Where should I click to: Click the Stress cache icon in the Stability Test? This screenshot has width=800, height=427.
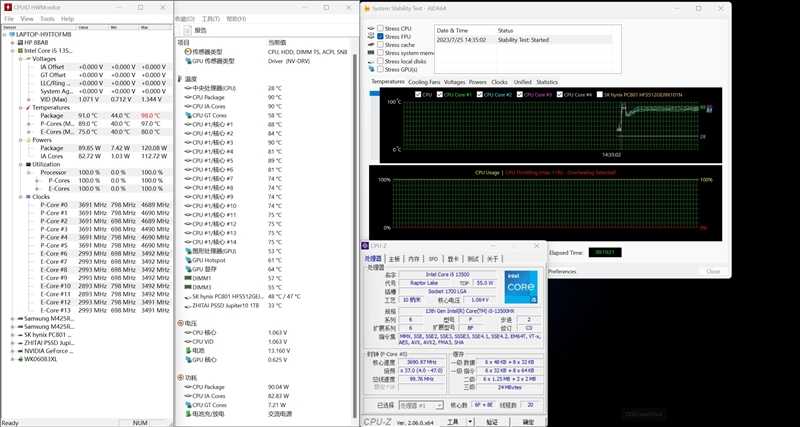[x=370, y=45]
